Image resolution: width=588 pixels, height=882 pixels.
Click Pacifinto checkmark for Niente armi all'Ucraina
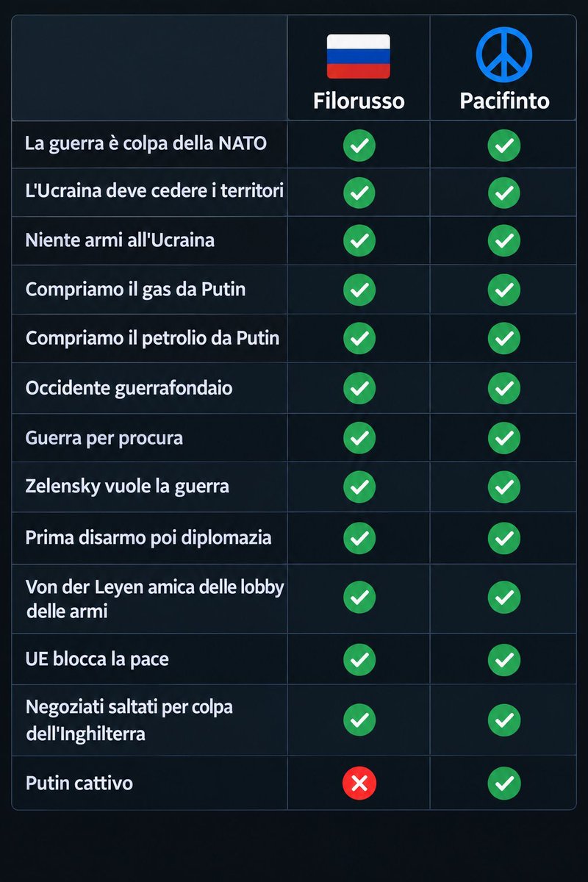point(504,241)
